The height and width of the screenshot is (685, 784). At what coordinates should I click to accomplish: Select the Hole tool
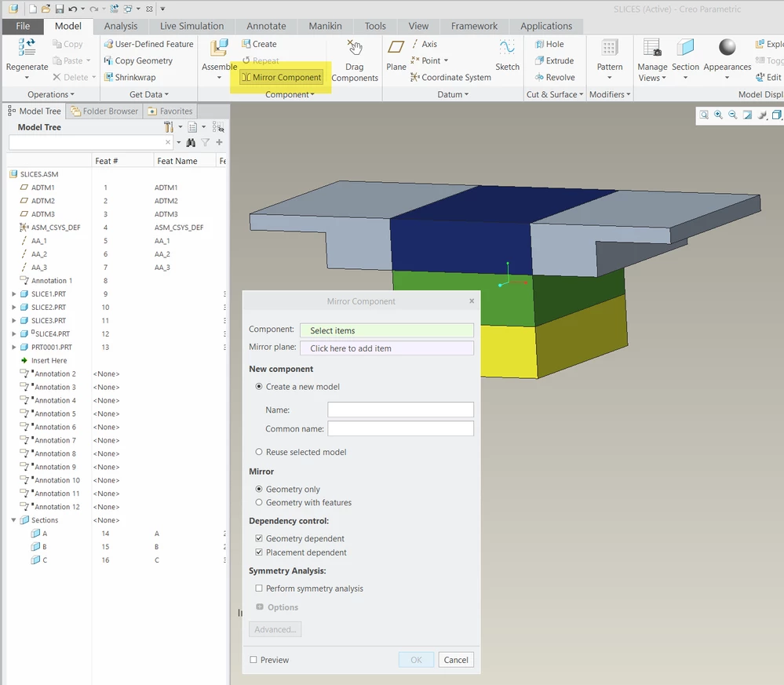(549, 44)
